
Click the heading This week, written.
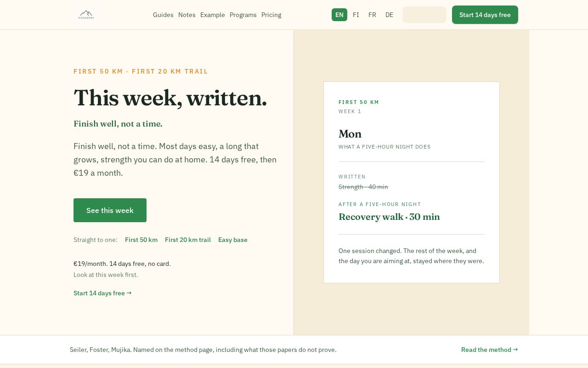click(x=170, y=98)
